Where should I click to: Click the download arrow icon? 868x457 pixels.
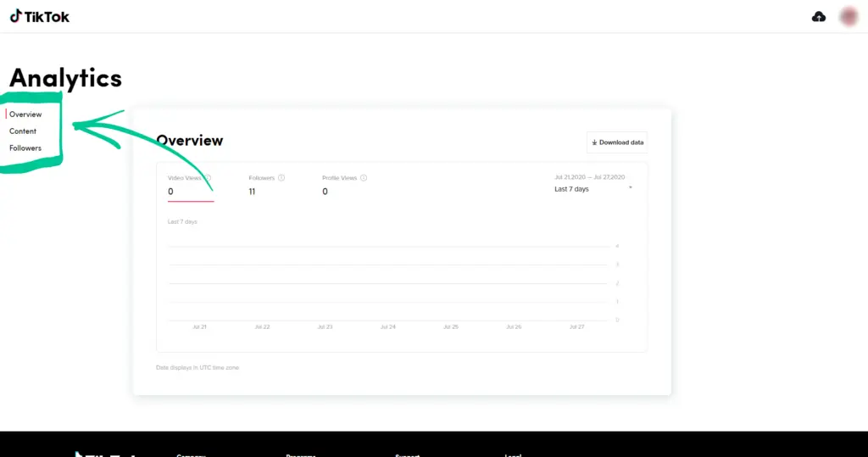click(594, 142)
